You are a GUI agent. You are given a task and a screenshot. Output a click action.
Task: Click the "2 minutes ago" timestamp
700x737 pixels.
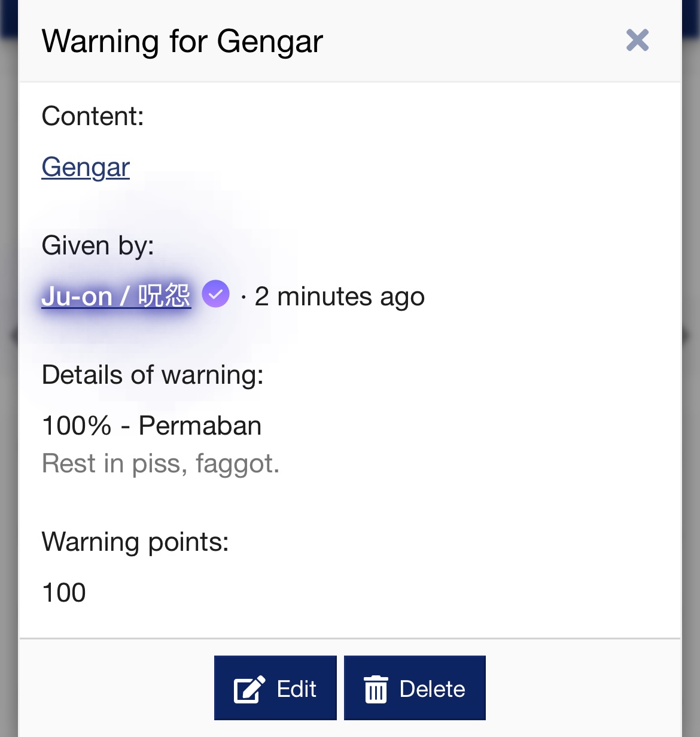coord(339,297)
